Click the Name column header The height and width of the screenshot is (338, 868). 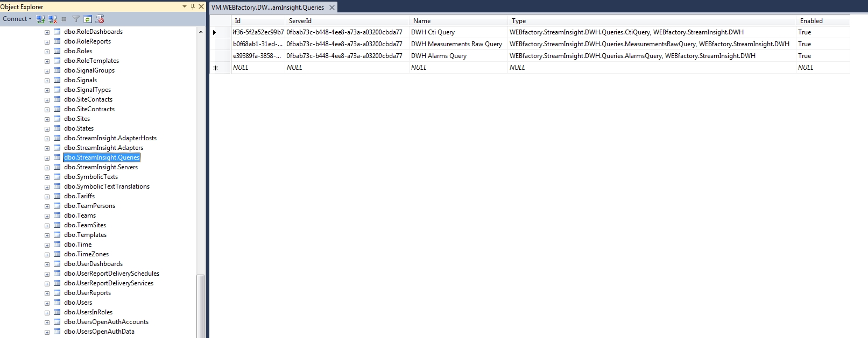(422, 21)
